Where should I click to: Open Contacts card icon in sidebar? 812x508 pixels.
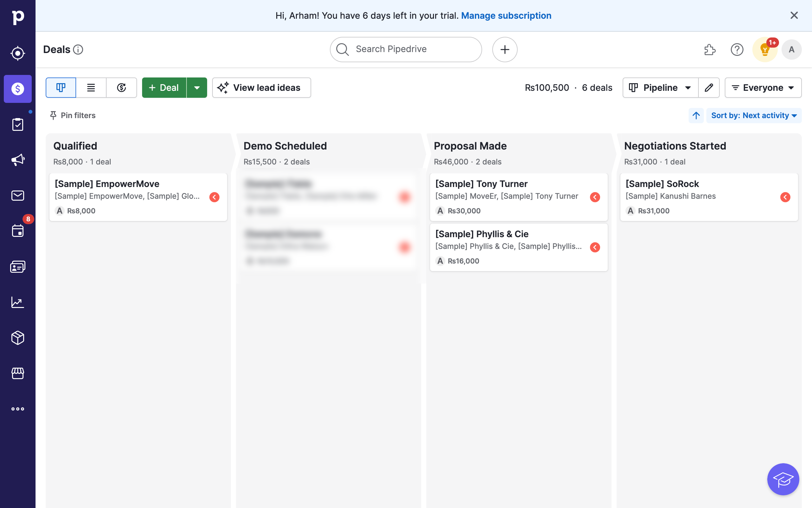[18, 267]
